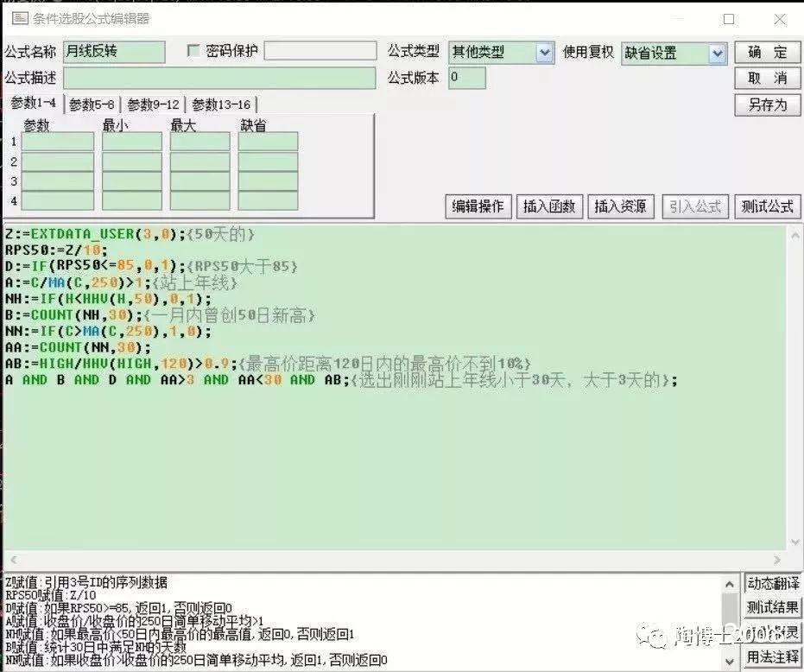The height and width of the screenshot is (672, 804).
Task: Click the 动态翻译 button
Action: (773, 583)
